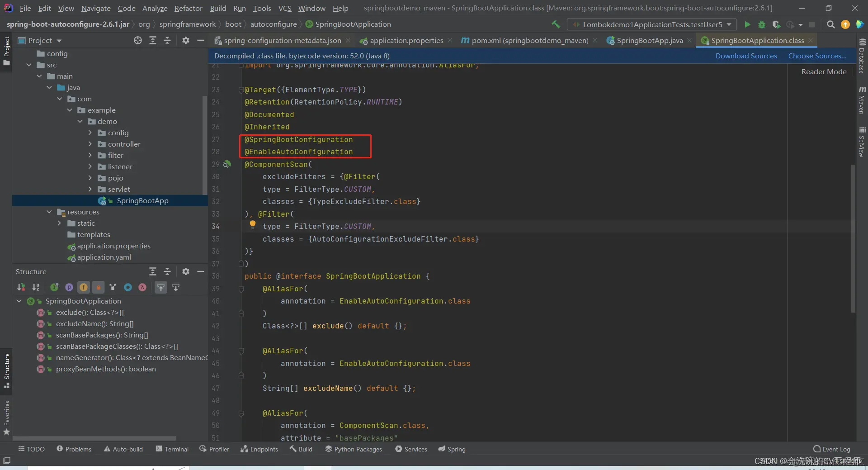Hide the Project tool window

[201, 41]
